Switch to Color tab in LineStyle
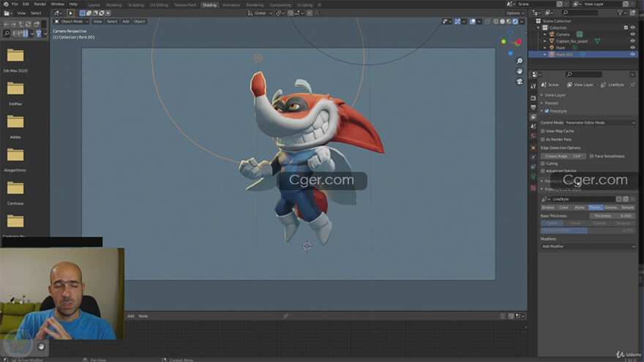 pyautogui.click(x=564, y=208)
